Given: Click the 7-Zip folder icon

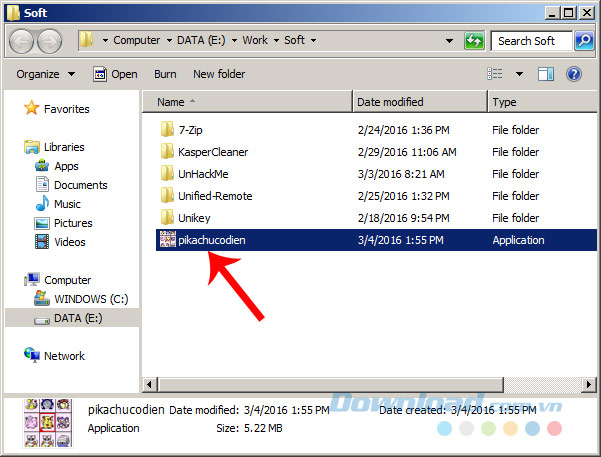Looking at the screenshot, I should click(x=167, y=130).
